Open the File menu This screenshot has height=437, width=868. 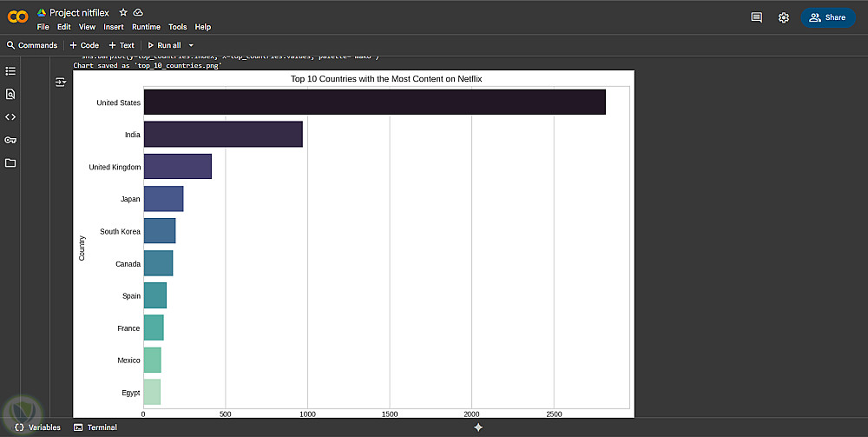43,27
